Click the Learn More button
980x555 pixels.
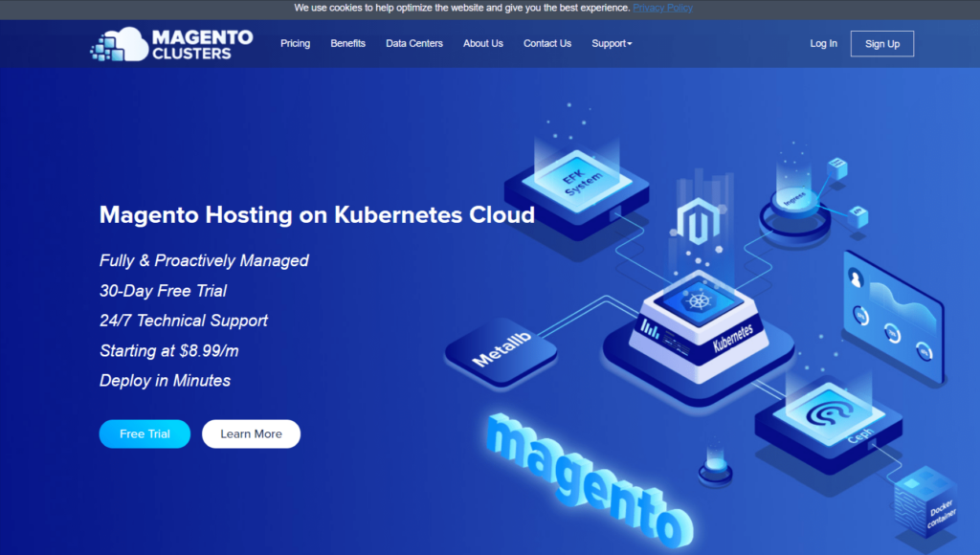click(x=251, y=433)
